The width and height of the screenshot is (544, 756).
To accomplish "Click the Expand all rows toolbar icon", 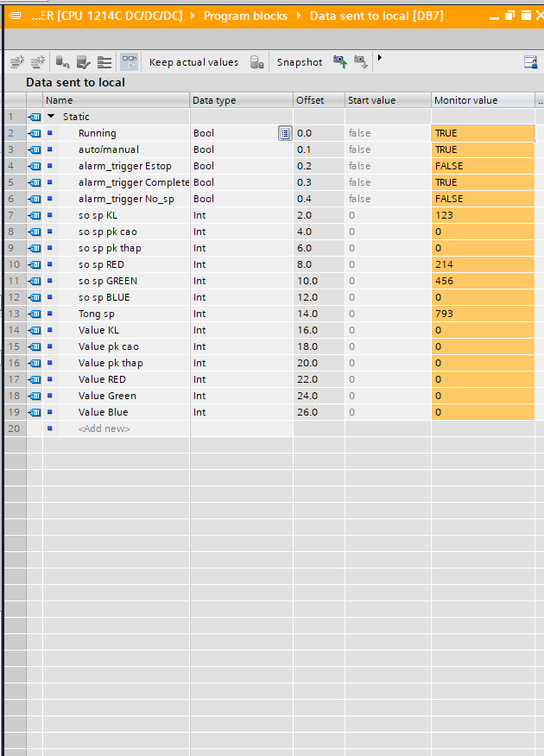I will [x=104, y=61].
